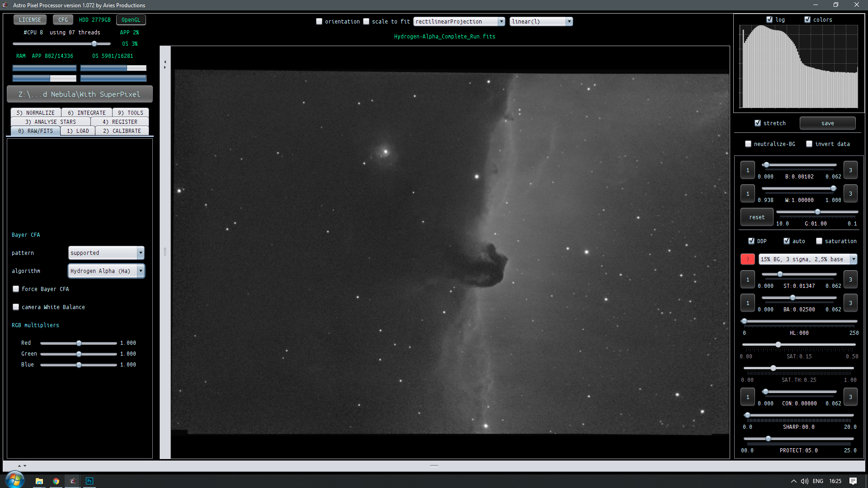Open the volume control in system tray
The width and height of the screenshot is (868, 488).
click(x=805, y=481)
